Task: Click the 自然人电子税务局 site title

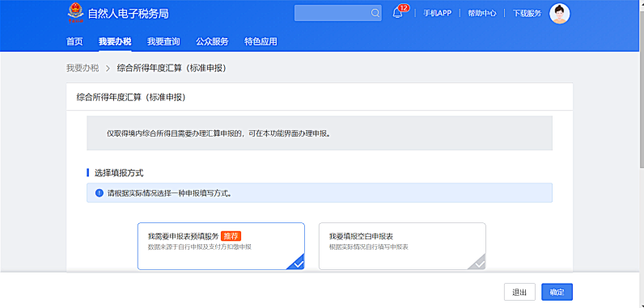Action: [x=128, y=14]
